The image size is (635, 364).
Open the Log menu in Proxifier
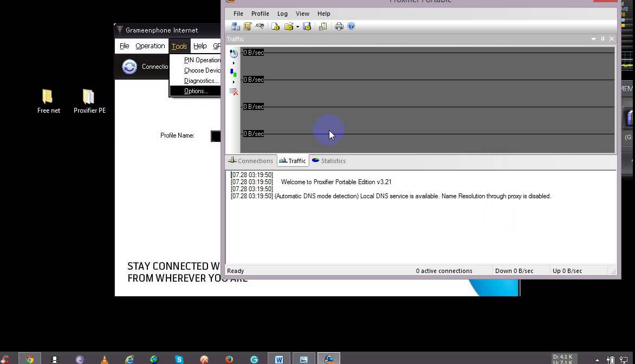click(282, 14)
